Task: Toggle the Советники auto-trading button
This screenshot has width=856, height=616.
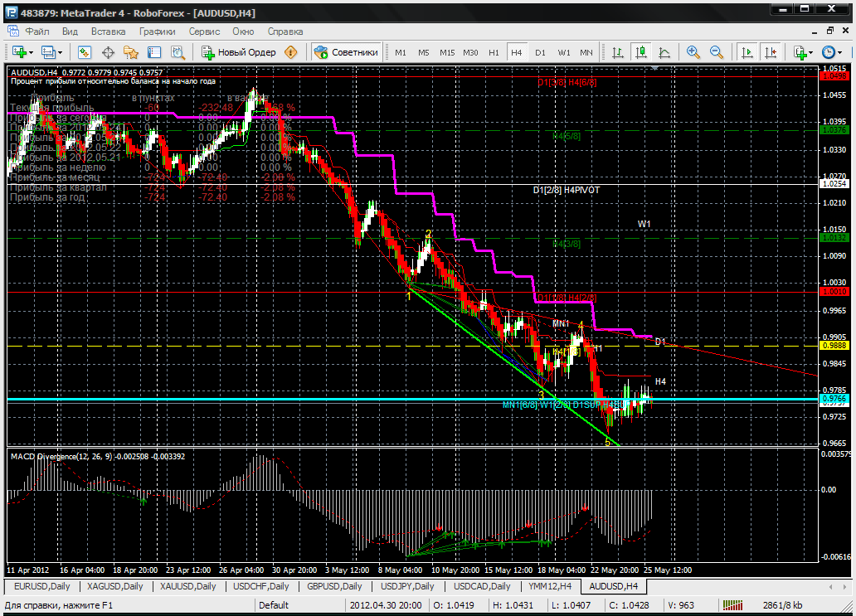Action: (x=347, y=52)
